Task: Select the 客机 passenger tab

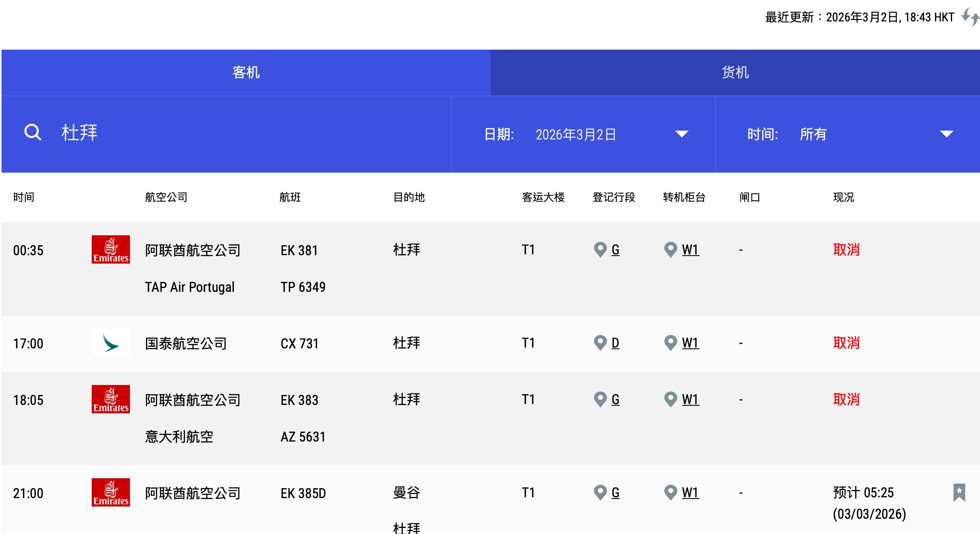Action: (x=246, y=72)
